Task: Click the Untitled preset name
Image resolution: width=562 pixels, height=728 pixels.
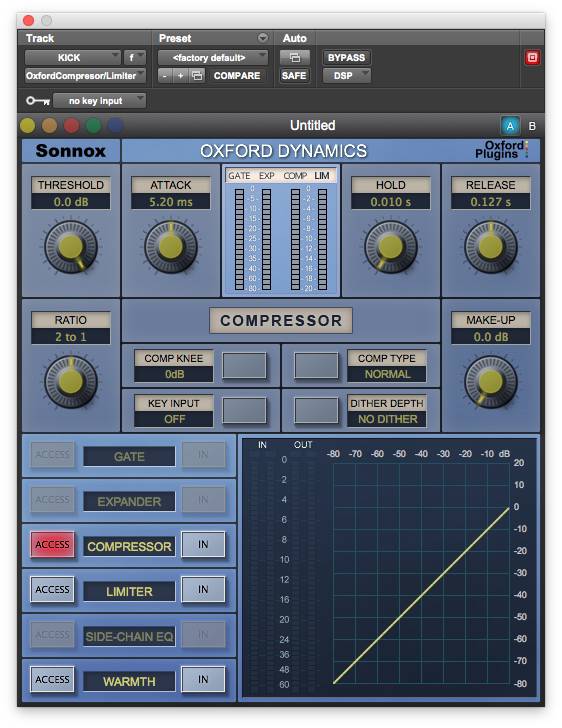Action: pyautogui.click(x=313, y=125)
